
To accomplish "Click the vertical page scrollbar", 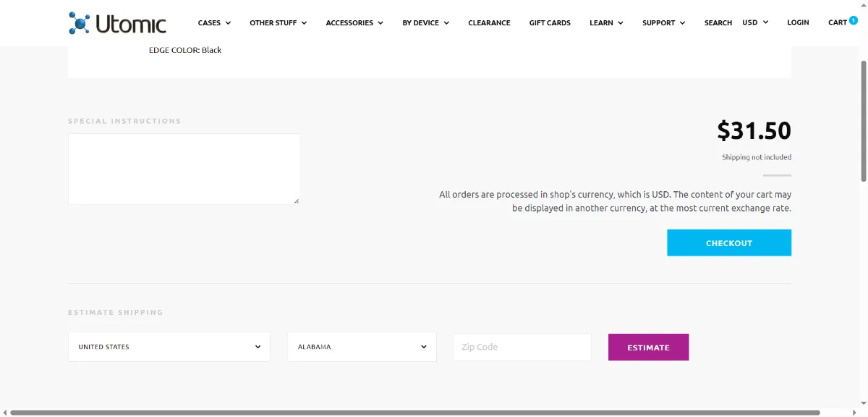I will tap(863, 120).
